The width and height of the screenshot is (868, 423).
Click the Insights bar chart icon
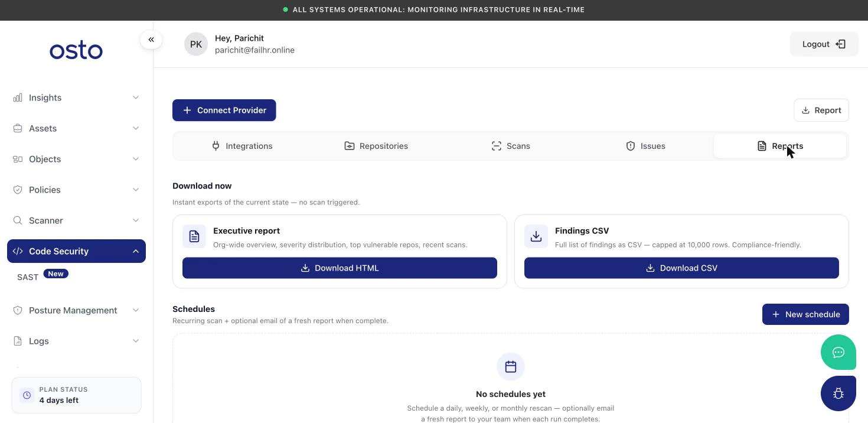point(18,97)
